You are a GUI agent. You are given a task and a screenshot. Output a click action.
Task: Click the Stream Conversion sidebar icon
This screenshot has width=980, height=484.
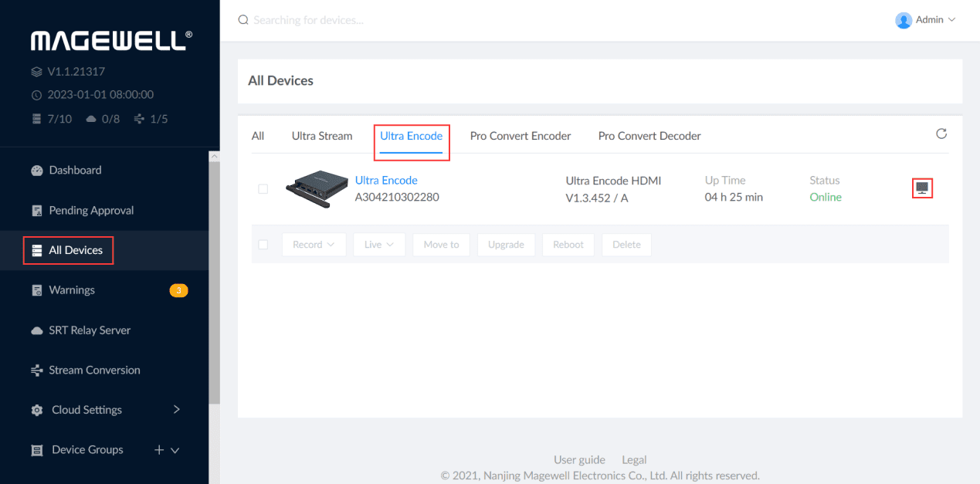pos(36,371)
